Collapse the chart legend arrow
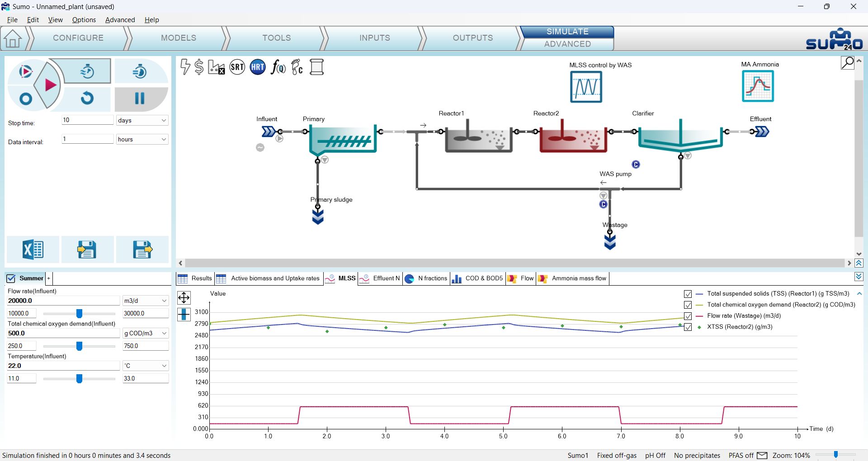This screenshot has width=868, height=461. tap(859, 294)
